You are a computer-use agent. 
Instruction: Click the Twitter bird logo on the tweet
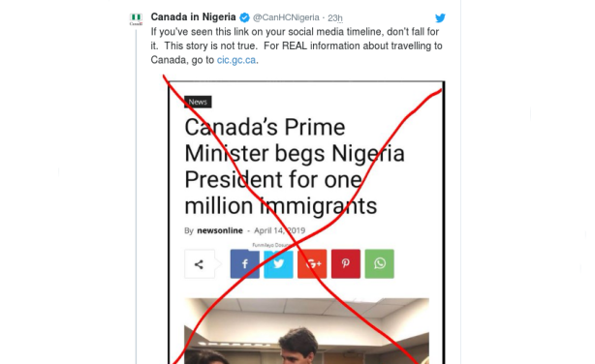[x=440, y=17]
